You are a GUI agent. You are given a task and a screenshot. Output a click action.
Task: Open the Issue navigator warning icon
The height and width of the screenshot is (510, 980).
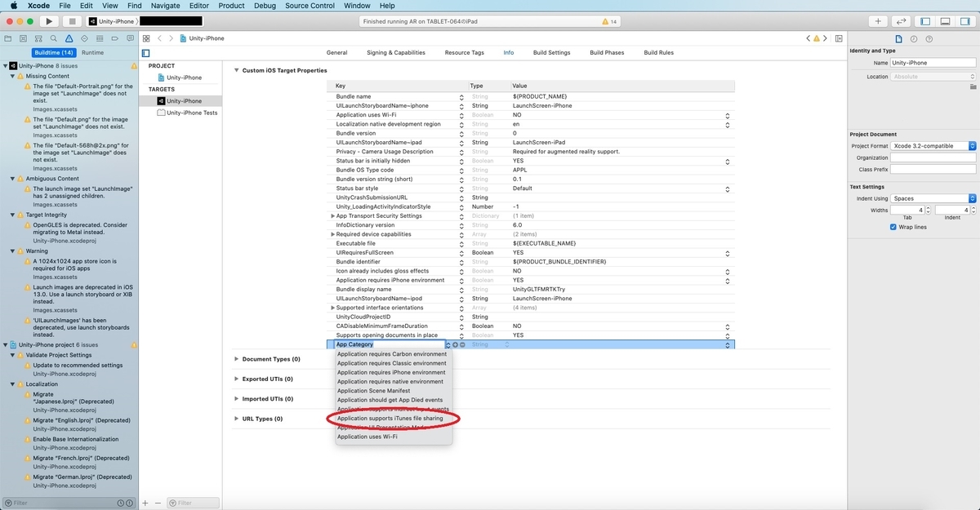coord(68,38)
